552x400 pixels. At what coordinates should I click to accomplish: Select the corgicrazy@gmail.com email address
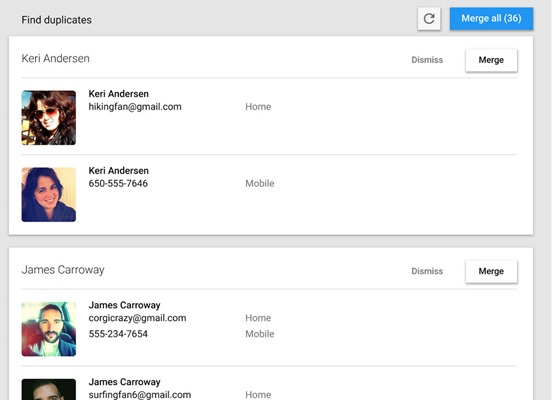tap(137, 318)
